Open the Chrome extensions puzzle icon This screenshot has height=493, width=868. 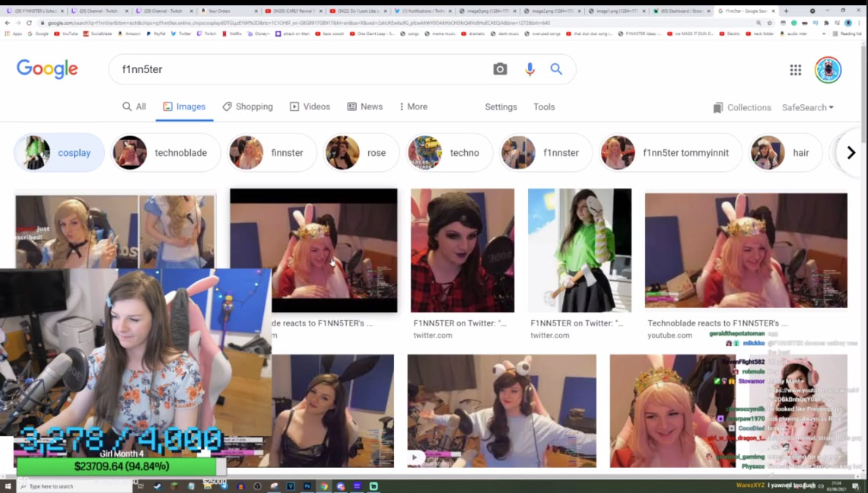(826, 23)
